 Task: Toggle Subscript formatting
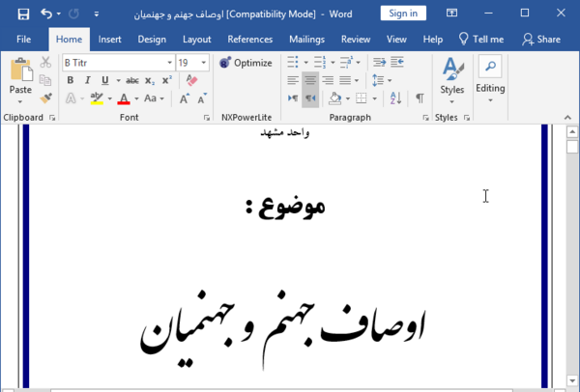click(x=150, y=80)
